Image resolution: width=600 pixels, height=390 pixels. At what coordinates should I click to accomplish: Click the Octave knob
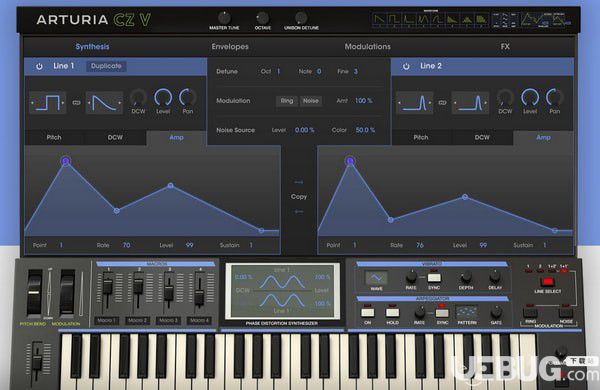pyautogui.click(x=262, y=18)
